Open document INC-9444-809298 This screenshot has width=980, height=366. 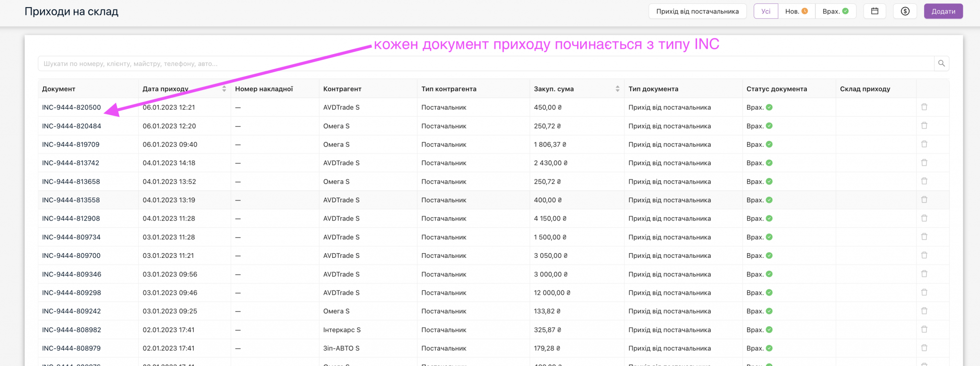click(72, 293)
